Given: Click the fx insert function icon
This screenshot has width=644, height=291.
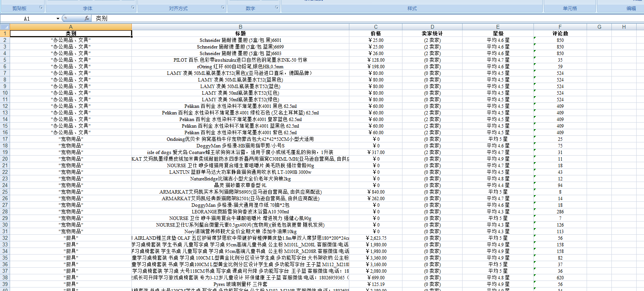Looking at the screenshot, I should 87,18.
